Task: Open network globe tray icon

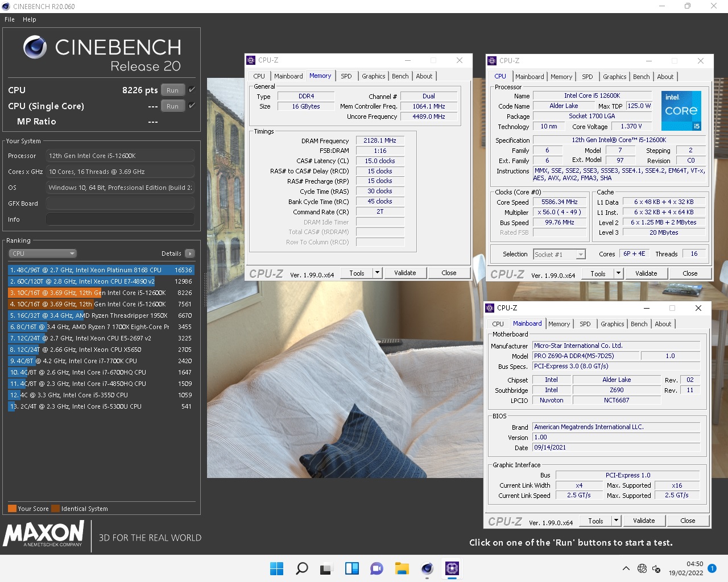Action: (x=642, y=568)
